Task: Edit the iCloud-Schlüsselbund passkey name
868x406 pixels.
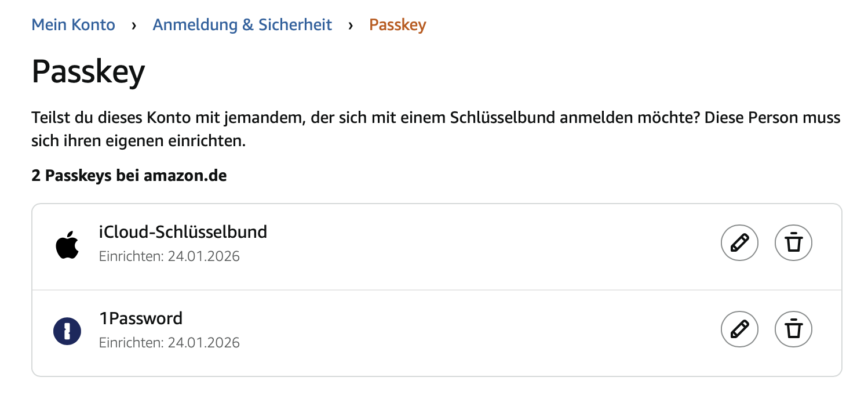Action: tap(739, 244)
